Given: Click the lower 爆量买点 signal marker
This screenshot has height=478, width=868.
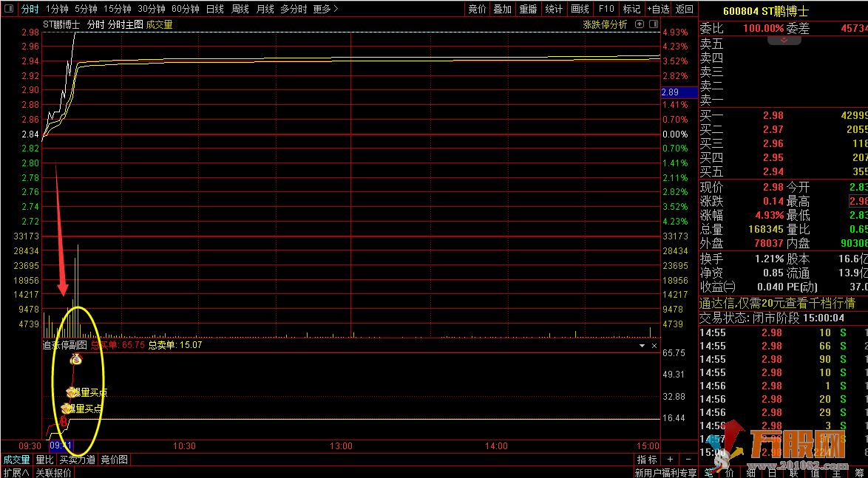Looking at the screenshot, I should pos(81,409).
